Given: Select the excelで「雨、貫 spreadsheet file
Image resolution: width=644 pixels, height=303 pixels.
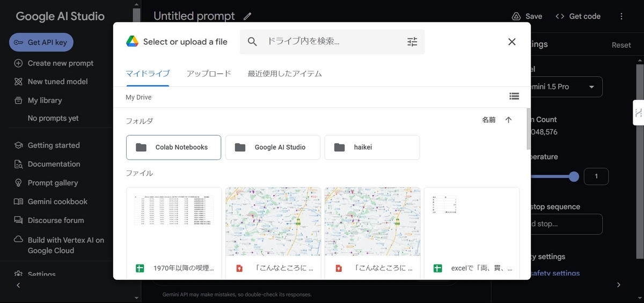Looking at the screenshot, I should (x=472, y=233).
